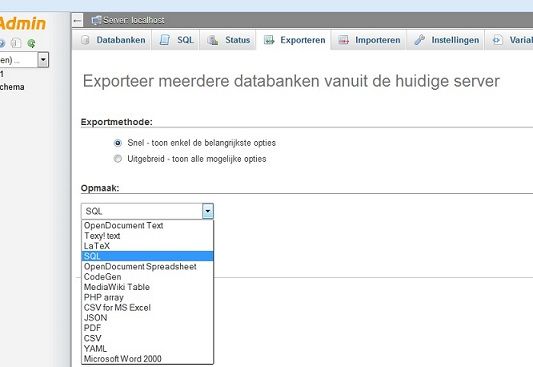Choose MediaWiki Table from the format list
The image size is (533, 367).
pos(148,287)
